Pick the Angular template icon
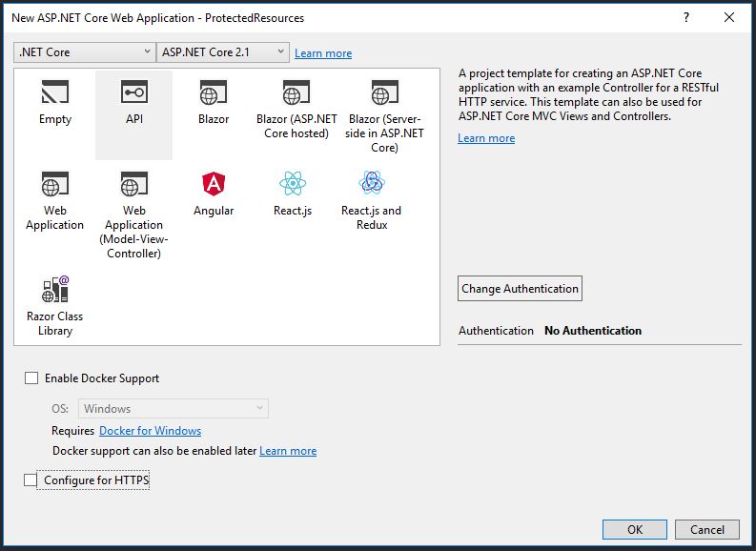The height and width of the screenshot is (551, 756). (214, 184)
